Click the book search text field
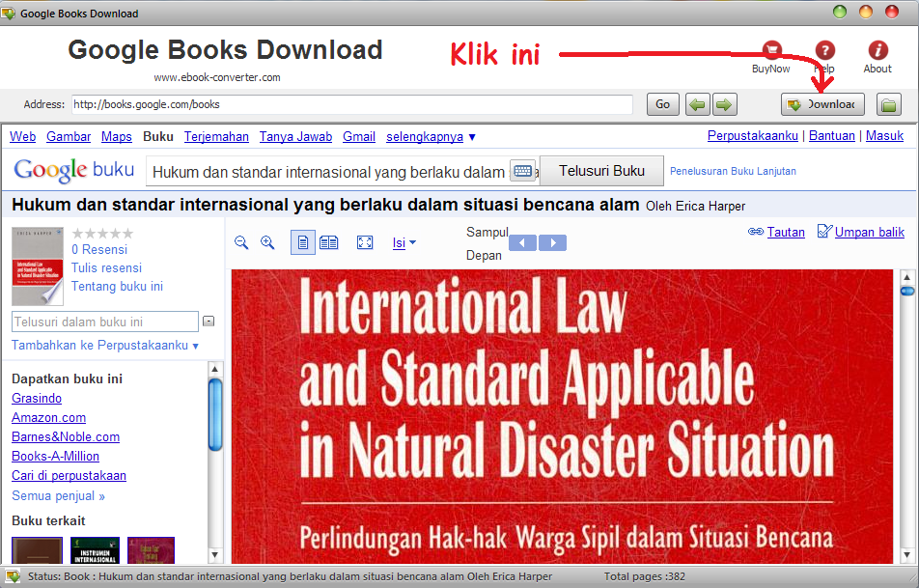Viewport: 919px width, 588px height. tap(328, 172)
